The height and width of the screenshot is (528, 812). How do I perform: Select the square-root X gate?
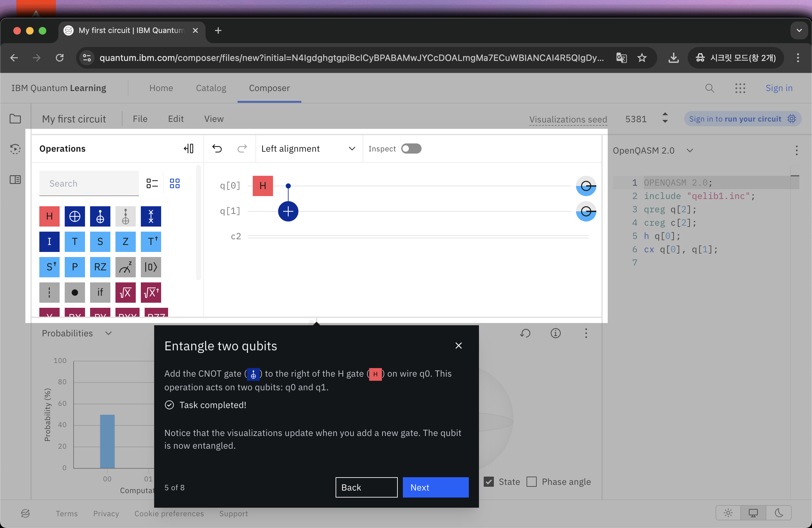coord(126,293)
